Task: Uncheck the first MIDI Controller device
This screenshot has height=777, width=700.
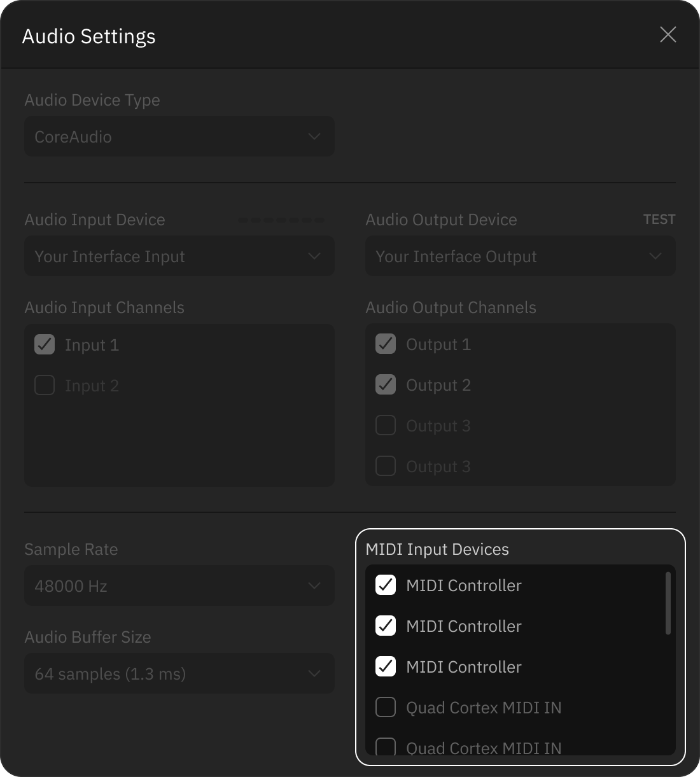Action: tap(385, 585)
